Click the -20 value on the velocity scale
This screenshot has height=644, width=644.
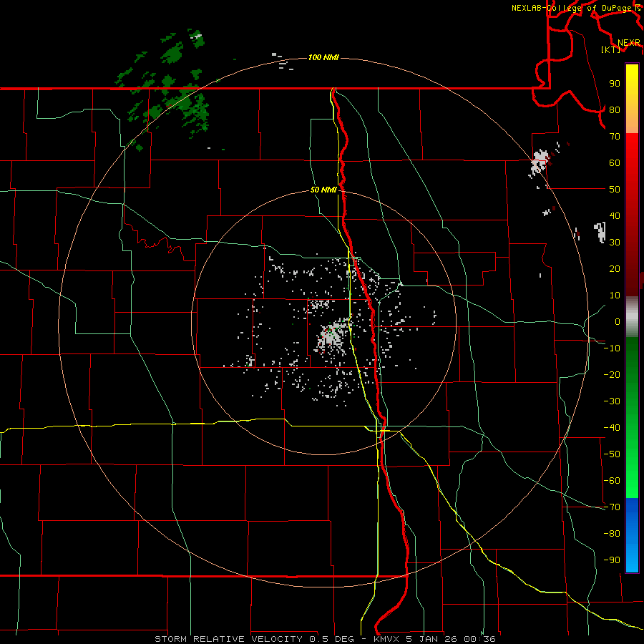(x=612, y=374)
